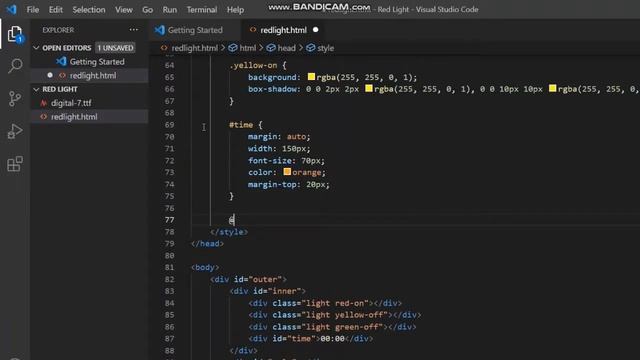Image resolution: width=640 pixels, height=360 pixels.
Task: Click digital-7.ttf font file icon
Action: pos(43,103)
